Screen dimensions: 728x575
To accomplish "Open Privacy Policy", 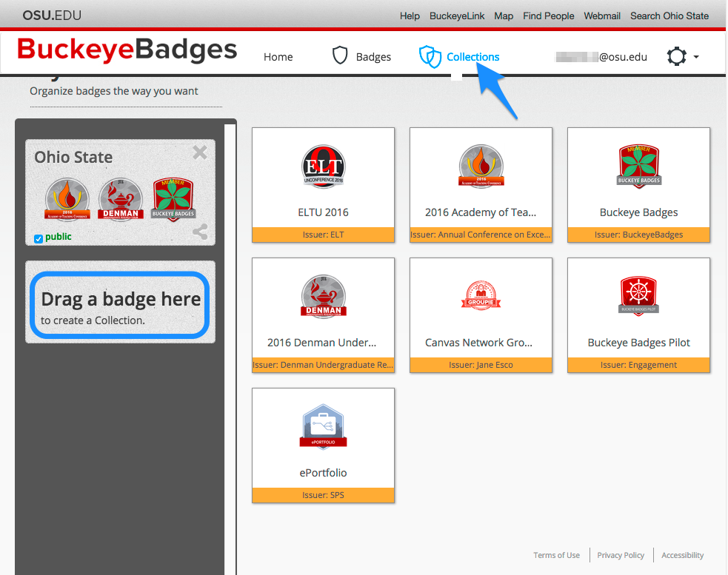I will (621, 555).
